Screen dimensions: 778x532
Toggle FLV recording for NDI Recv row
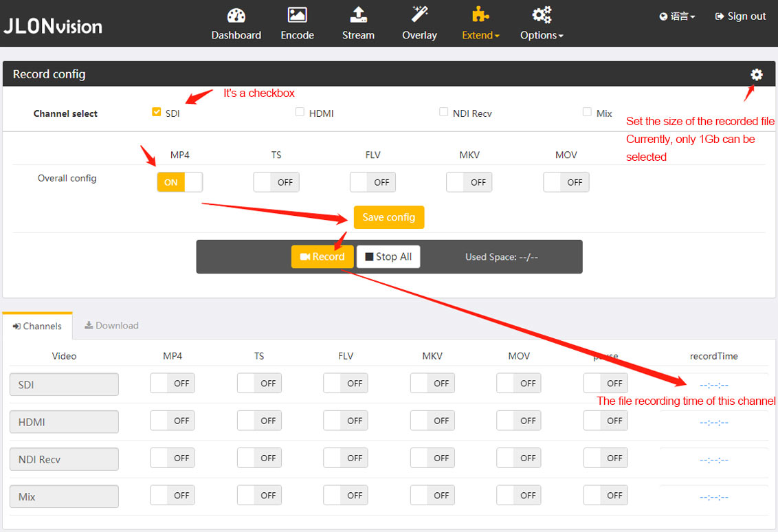(345, 458)
